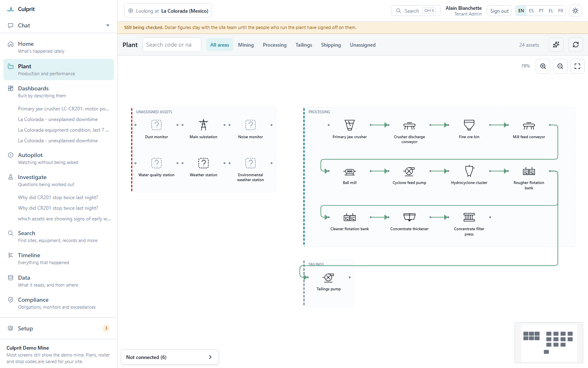Filter by the Shipping tab
This screenshot has width=588, height=368.
click(x=331, y=45)
